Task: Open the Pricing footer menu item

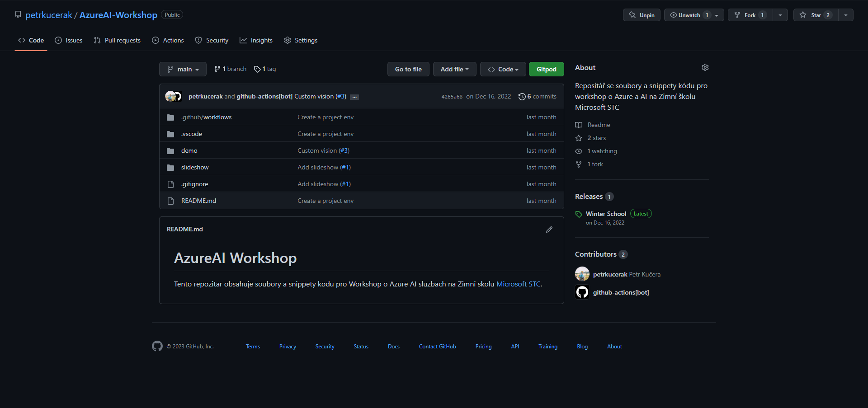Action: (483, 346)
